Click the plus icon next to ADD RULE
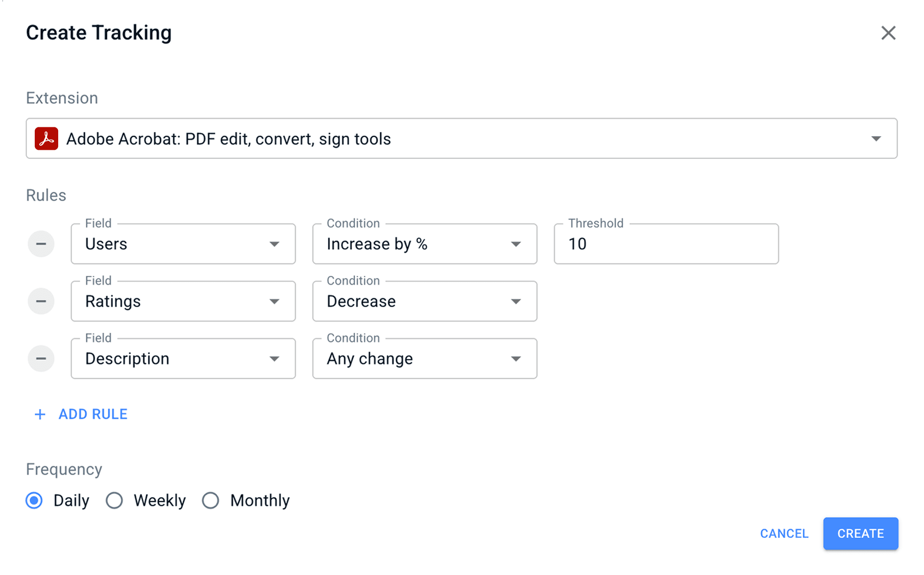 point(40,414)
